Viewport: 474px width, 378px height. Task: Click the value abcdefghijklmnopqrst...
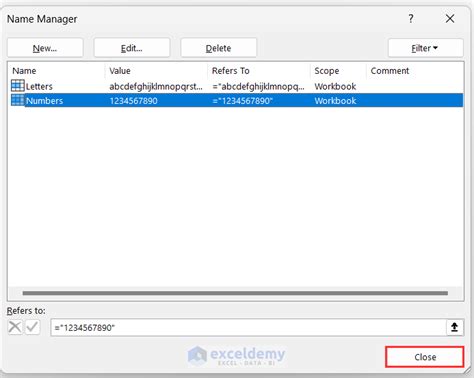(156, 86)
